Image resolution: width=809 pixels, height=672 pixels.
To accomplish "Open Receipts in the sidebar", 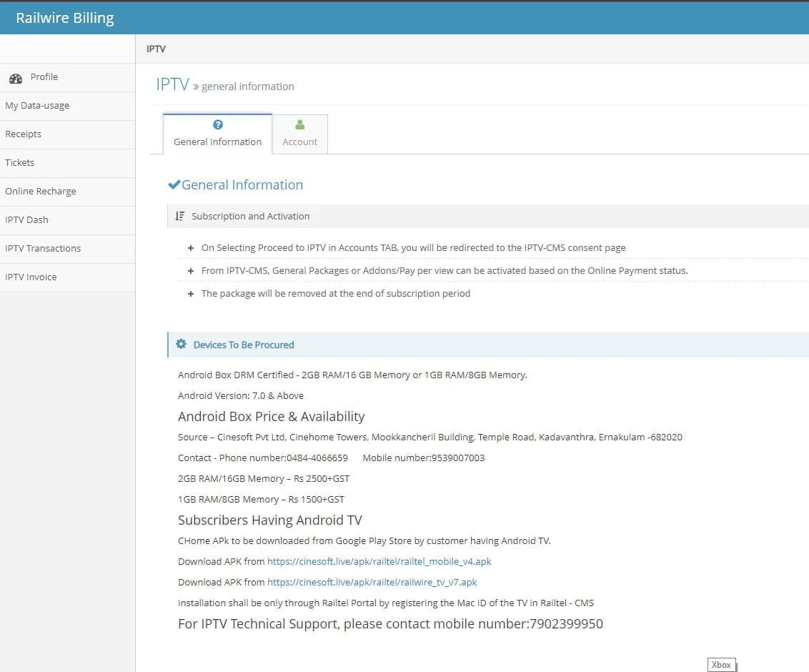I will (68, 134).
